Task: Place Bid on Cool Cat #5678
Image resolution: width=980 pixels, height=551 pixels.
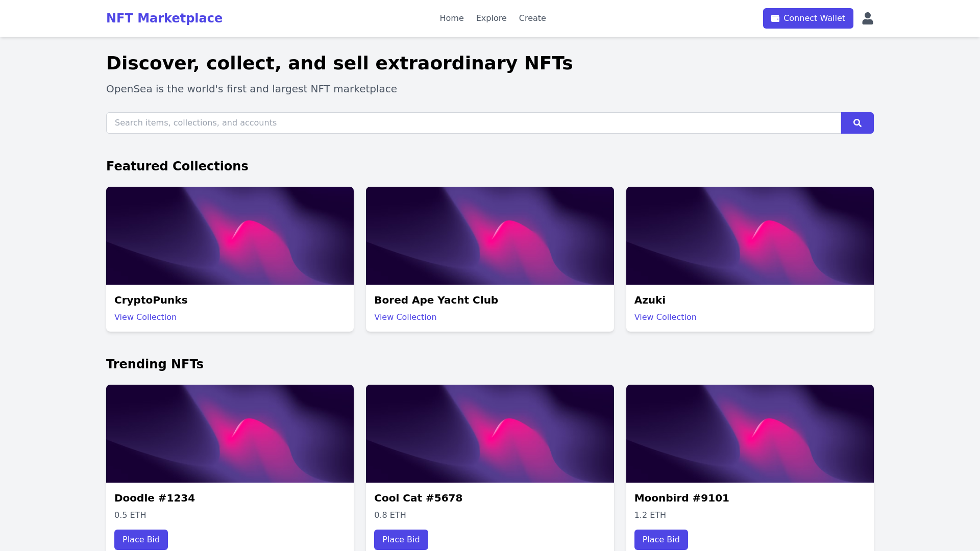Action: [401, 539]
